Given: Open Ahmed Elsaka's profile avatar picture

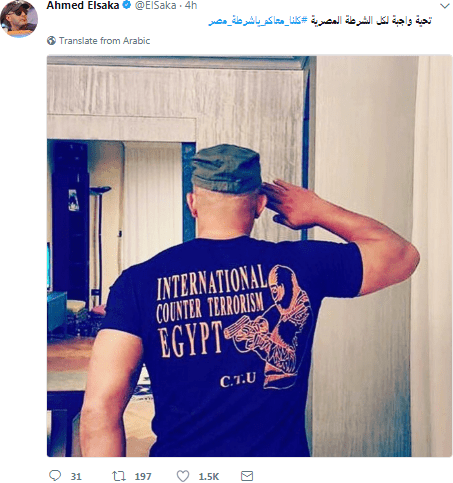Looking at the screenshot, I should pyautogui.click(x=19, y=18).
